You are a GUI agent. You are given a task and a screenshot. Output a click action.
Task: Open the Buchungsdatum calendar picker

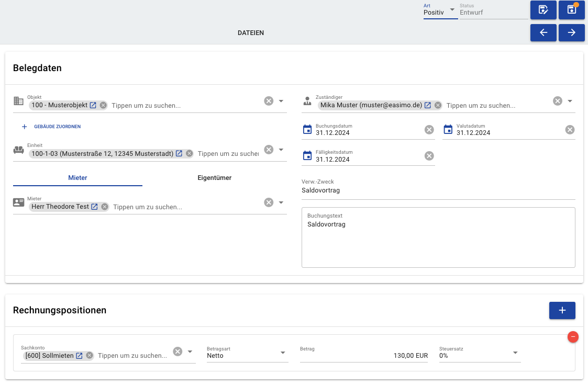point(307,130)
